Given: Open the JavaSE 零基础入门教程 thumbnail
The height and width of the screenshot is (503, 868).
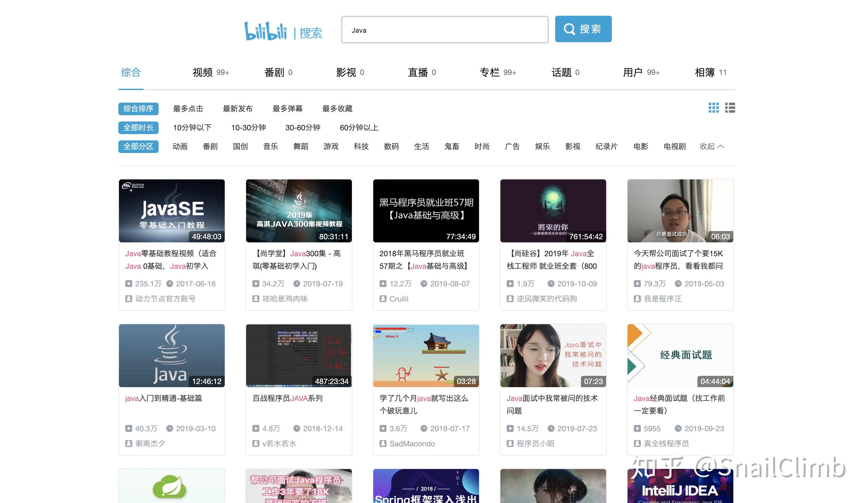Looking at the screenshot, I should pos(172,211).
